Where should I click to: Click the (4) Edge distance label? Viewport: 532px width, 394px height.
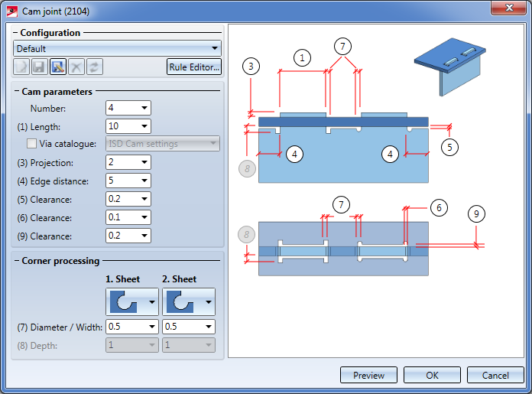(x=53, y=181)
